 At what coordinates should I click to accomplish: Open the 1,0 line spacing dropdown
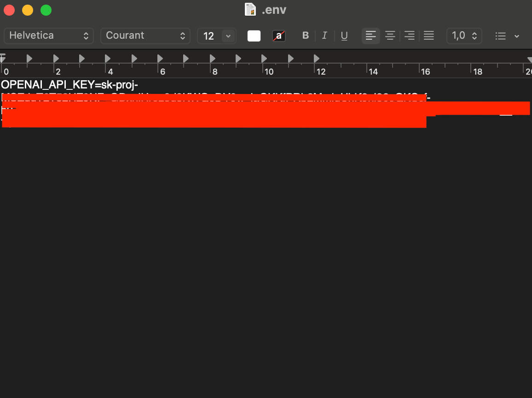click(464, 35)
